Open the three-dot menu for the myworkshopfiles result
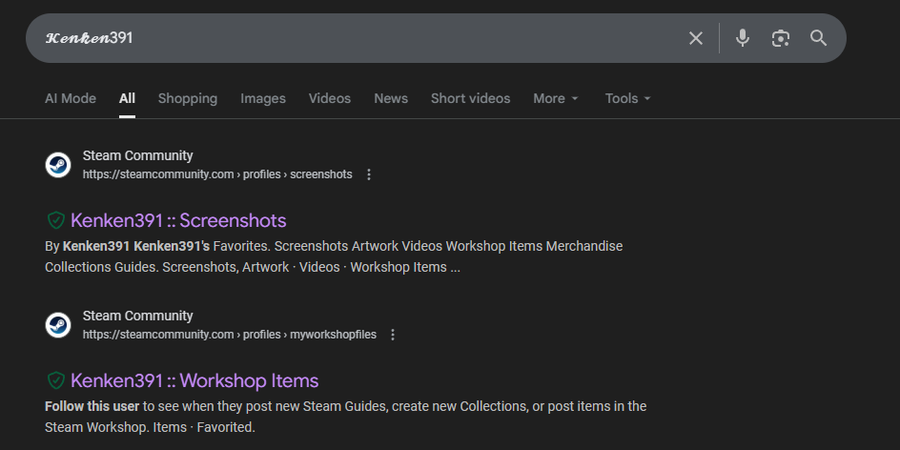 [x=393, y=334]
